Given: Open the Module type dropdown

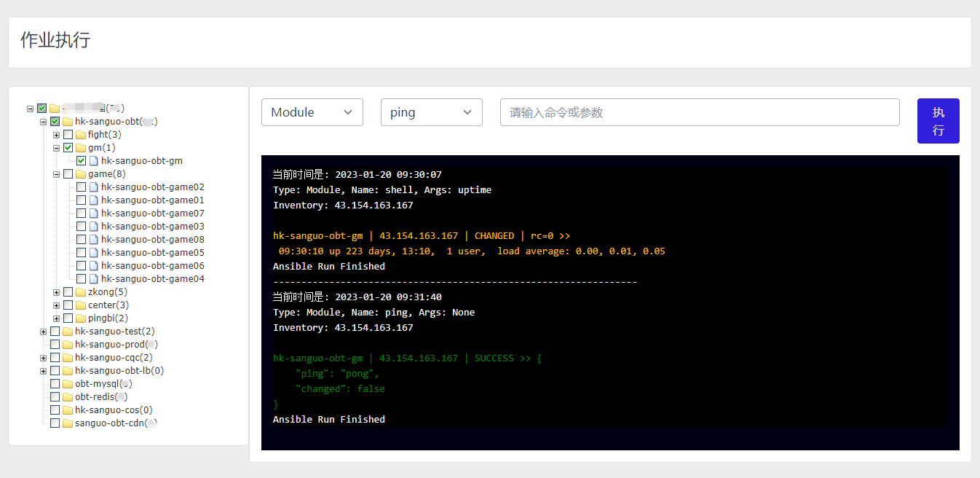Looking at the screenshot, I should point(312,112).
